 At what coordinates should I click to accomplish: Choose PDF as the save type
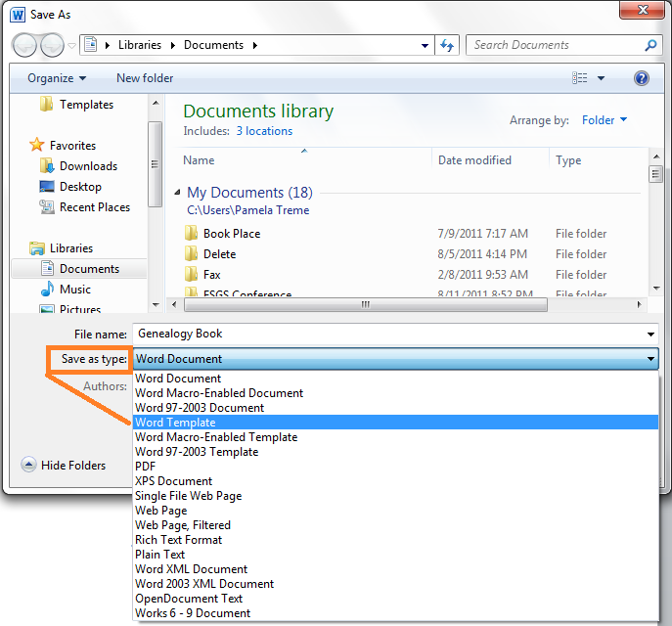[395, 467]
